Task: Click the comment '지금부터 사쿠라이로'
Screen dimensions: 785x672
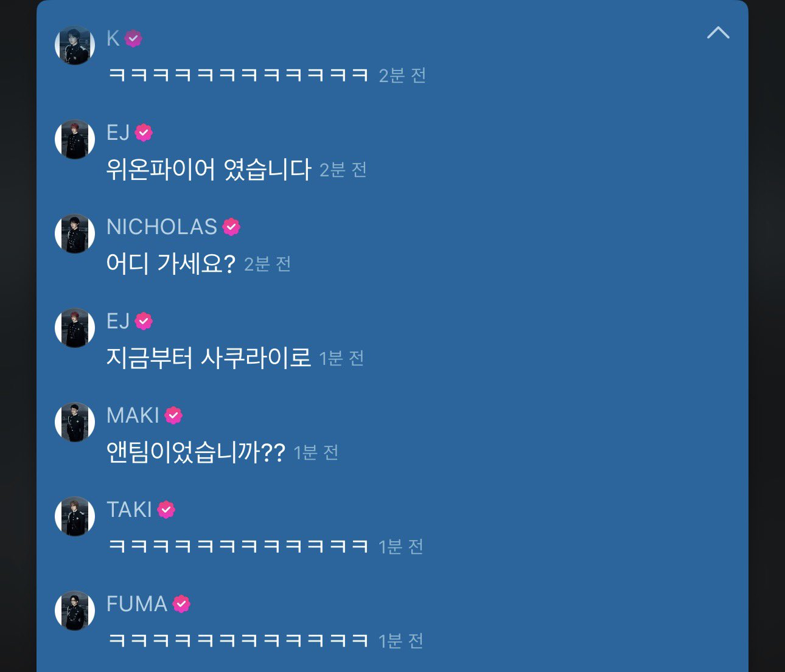Action: tap(209, 358)
